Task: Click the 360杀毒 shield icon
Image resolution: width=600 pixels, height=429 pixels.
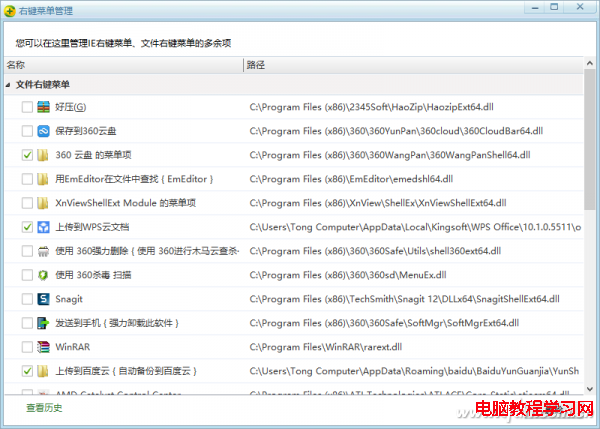Action: coord(43,275)
